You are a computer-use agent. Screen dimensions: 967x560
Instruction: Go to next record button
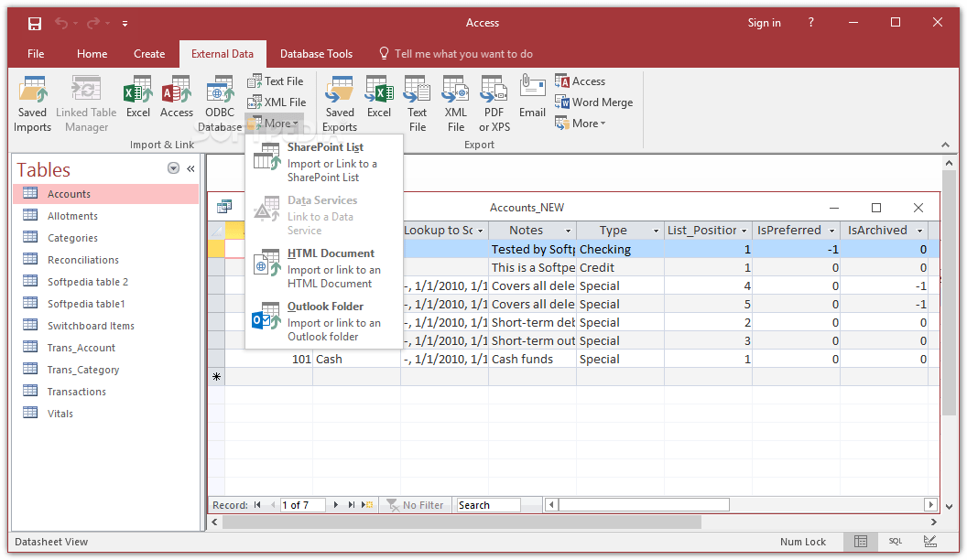(335, 505)
